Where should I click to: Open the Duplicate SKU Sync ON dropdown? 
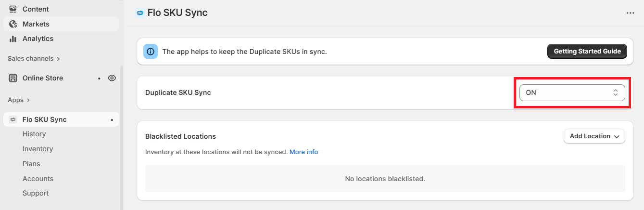572,92
